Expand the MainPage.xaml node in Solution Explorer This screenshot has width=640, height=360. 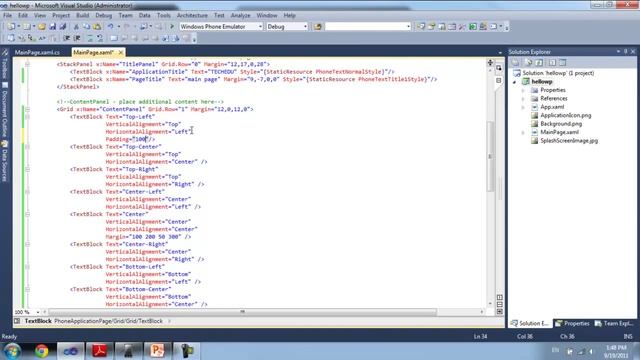(524, 133)
